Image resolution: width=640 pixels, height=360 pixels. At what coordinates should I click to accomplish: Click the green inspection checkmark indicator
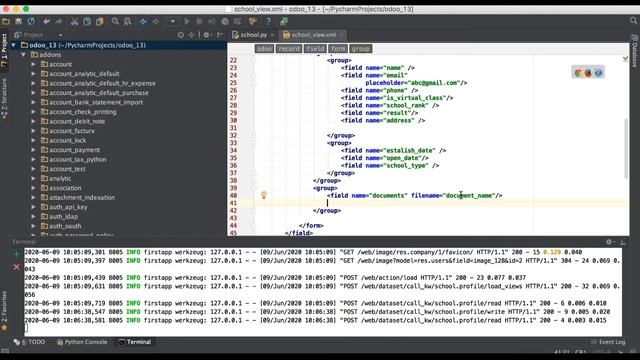(x=625, y=59)
